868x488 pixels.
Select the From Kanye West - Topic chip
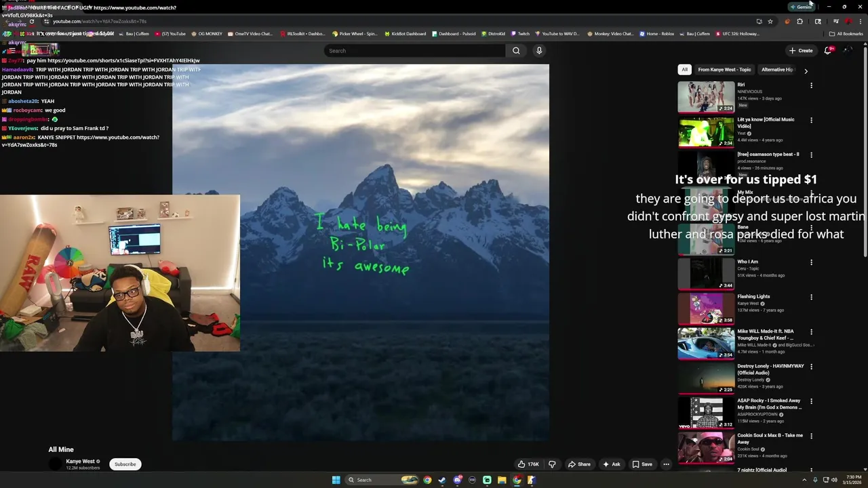724,70
